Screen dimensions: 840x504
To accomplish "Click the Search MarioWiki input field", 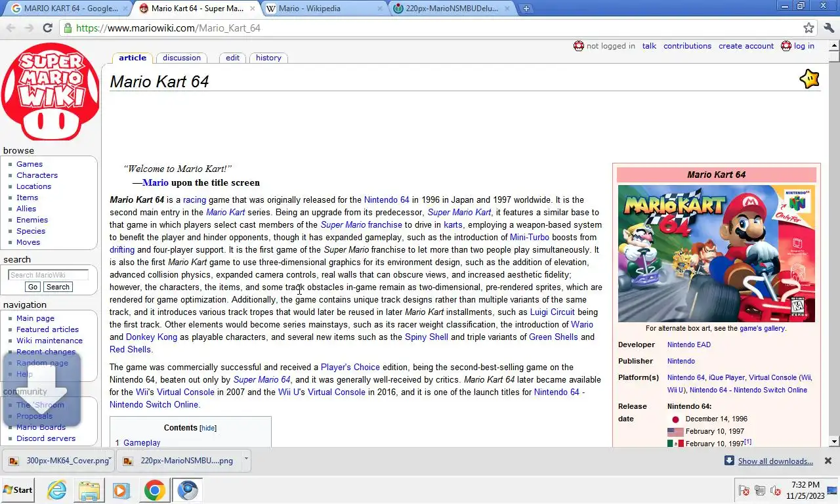I will pos(49,275).
